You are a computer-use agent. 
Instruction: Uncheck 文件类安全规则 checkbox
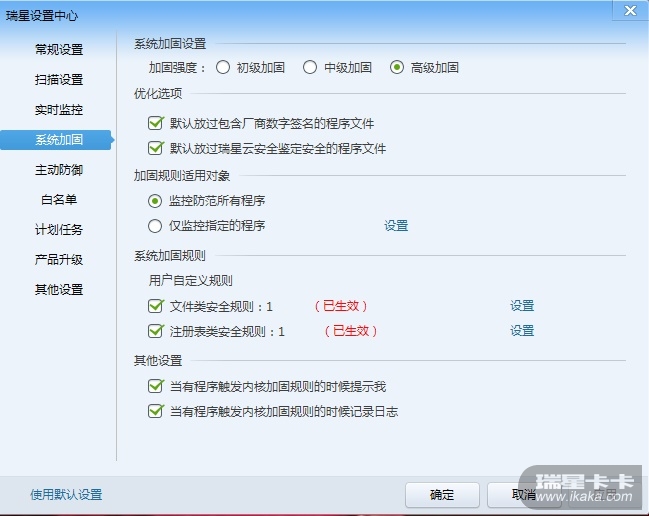point(156,306)
